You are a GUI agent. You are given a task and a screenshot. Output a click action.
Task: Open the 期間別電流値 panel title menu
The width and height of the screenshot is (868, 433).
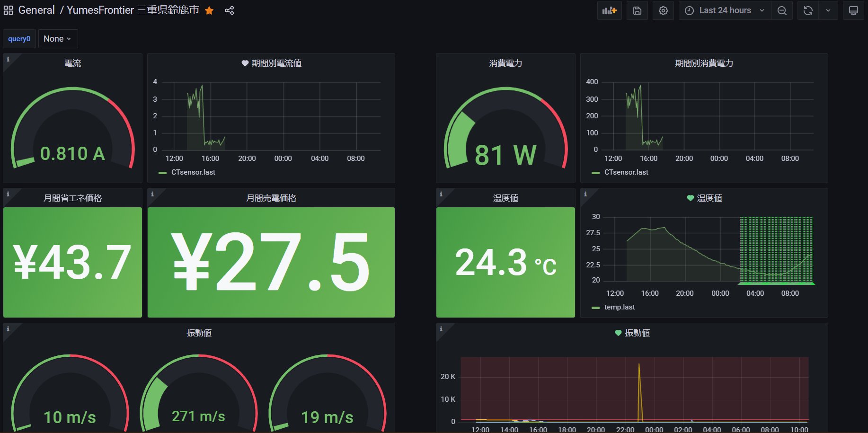coord(276,63)
